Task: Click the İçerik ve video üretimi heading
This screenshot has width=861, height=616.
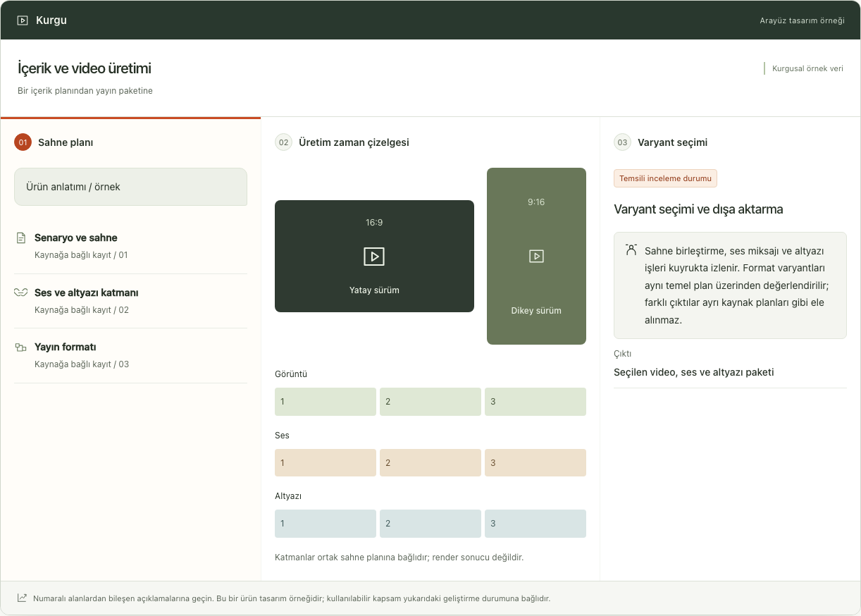Action: click(85, 68)
